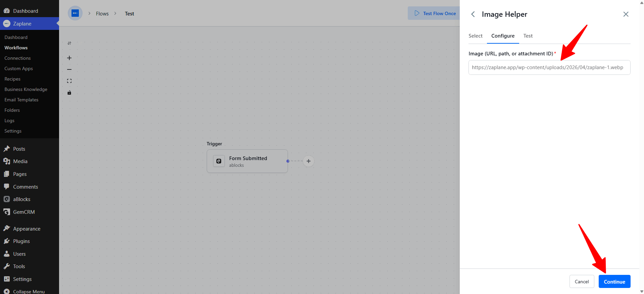Collapse the WordPress admin menu
The width and height of the screenshot is (644, 294).
coord(30,291)
